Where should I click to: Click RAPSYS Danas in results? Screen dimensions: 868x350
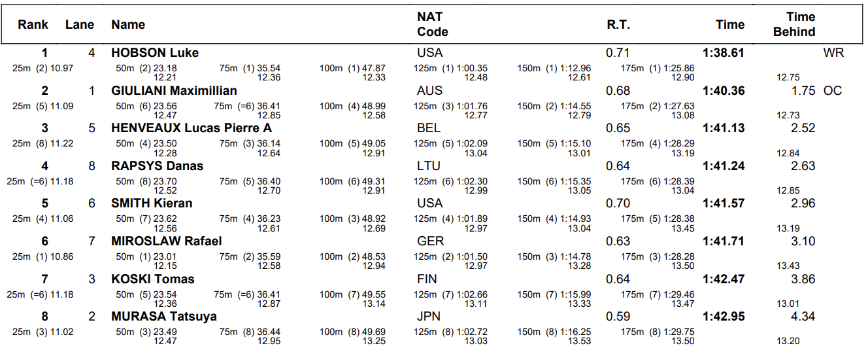click(x=157, y=166)
